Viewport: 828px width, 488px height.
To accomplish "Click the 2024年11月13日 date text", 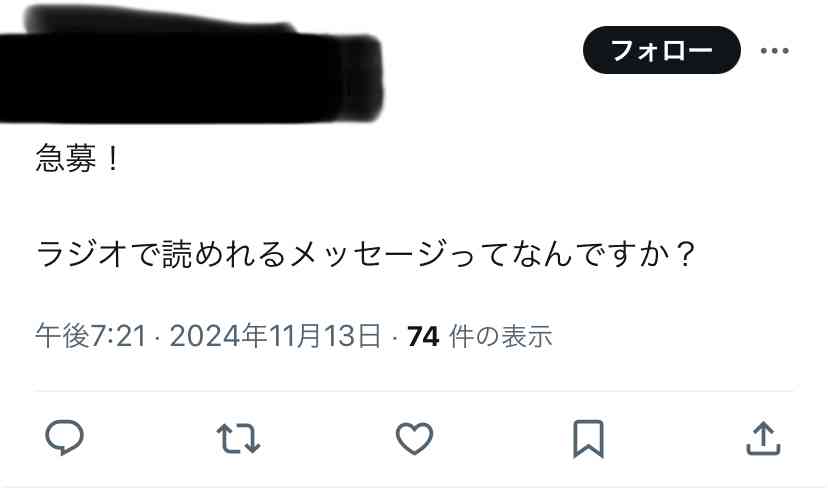I will click(275, 336).
